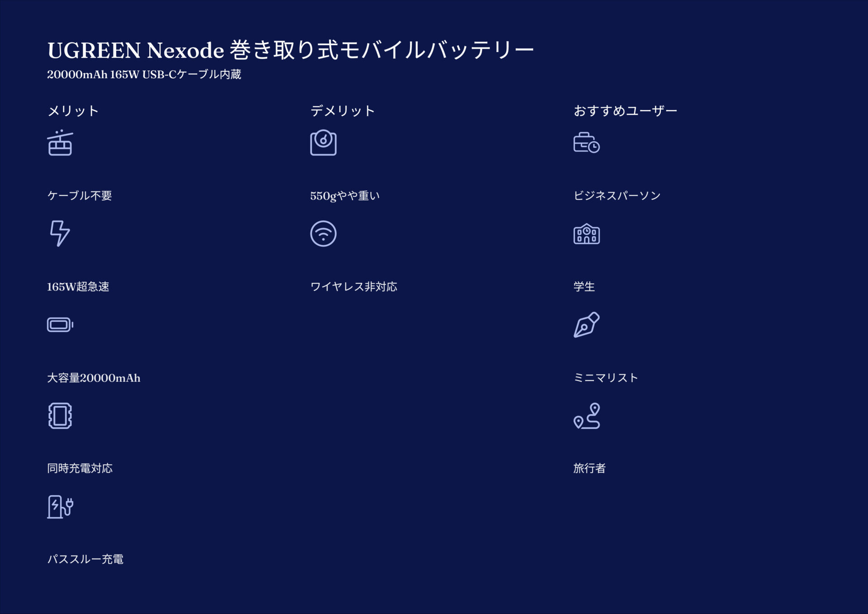The image size is (868, 614).
Task: Select the pen nib icon above 学生 label
Action: (587, 325)
